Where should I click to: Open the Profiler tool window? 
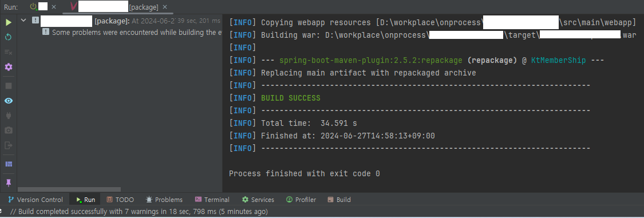301,200
